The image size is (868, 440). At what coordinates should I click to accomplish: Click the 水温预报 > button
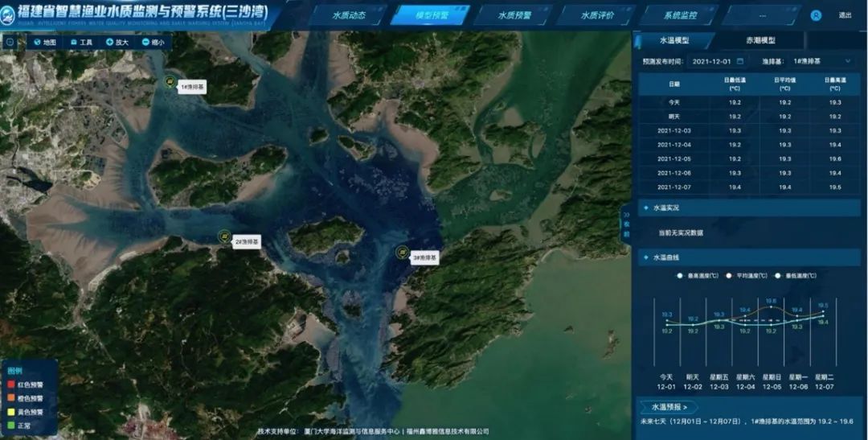coord(669,407)
